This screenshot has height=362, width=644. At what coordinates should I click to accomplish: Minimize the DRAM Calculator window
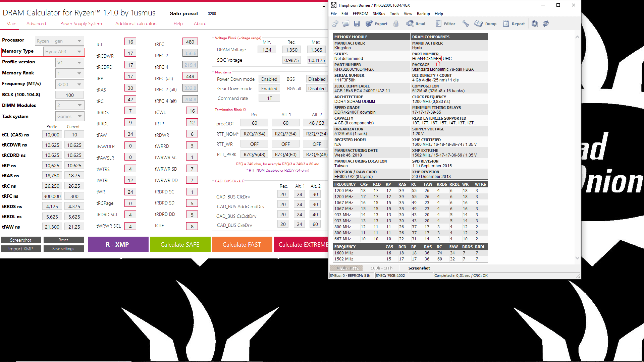point(324,6)
